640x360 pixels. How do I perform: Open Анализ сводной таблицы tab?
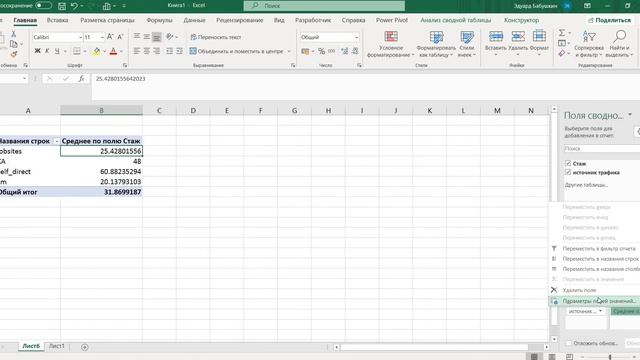pos(456,20)
